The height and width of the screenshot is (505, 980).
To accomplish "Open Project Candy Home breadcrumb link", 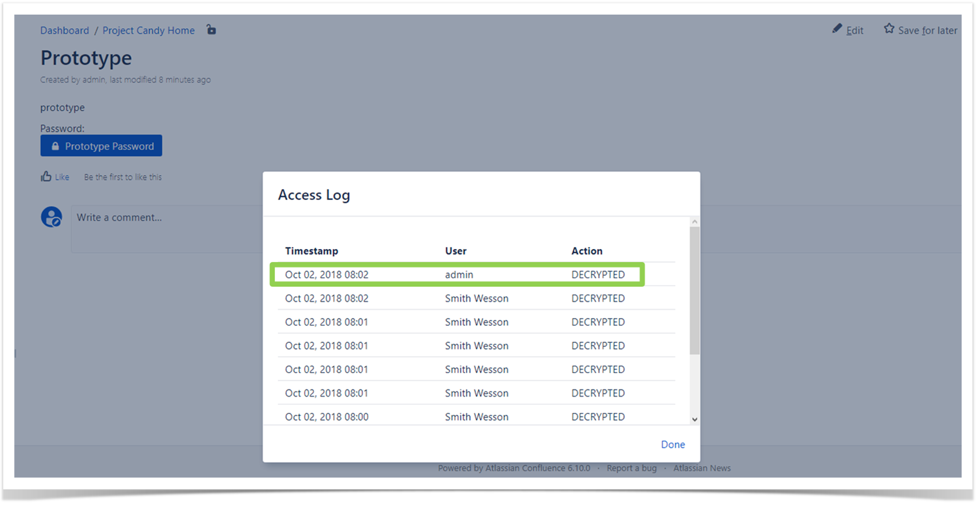I will tap(149, 30).
